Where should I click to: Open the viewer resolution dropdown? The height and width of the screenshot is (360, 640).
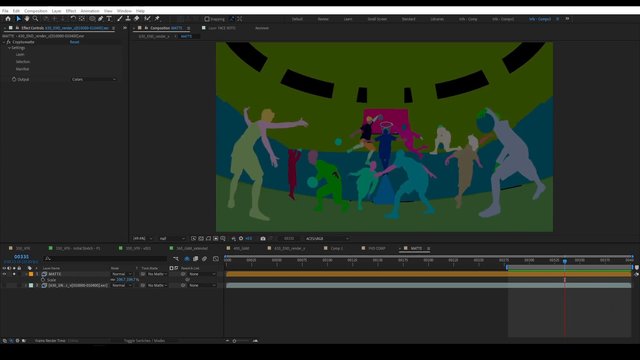171,238
